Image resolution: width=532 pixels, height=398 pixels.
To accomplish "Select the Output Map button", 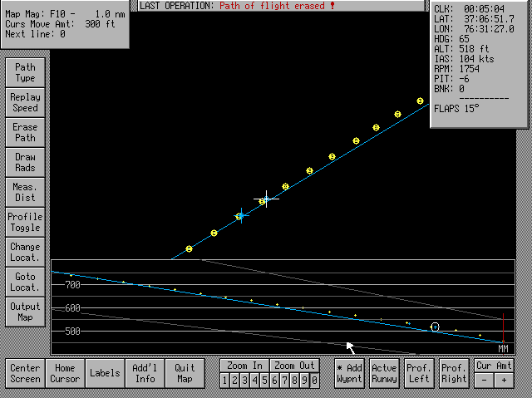I will pos(25,312).
